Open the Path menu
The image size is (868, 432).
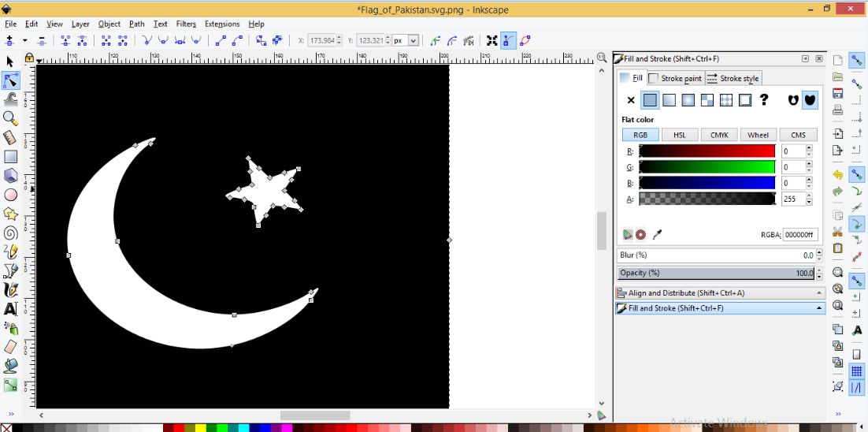(x=137, y=24)
